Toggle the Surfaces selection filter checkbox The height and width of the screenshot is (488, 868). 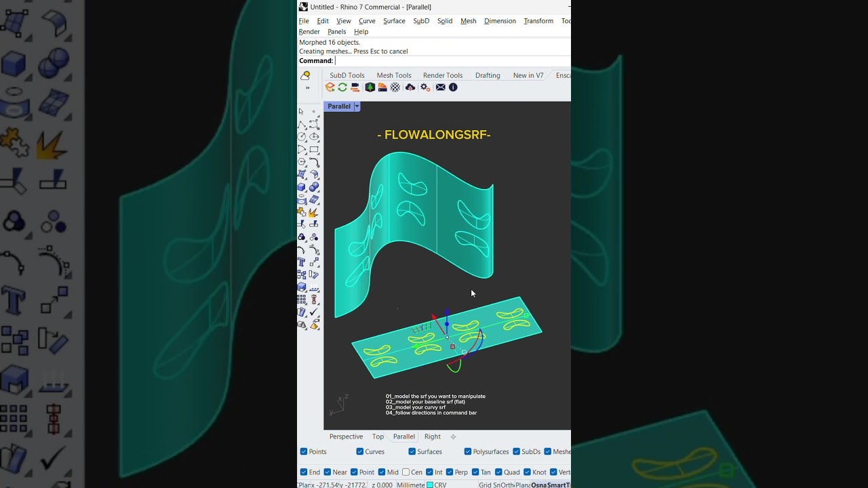click(412, 451)
